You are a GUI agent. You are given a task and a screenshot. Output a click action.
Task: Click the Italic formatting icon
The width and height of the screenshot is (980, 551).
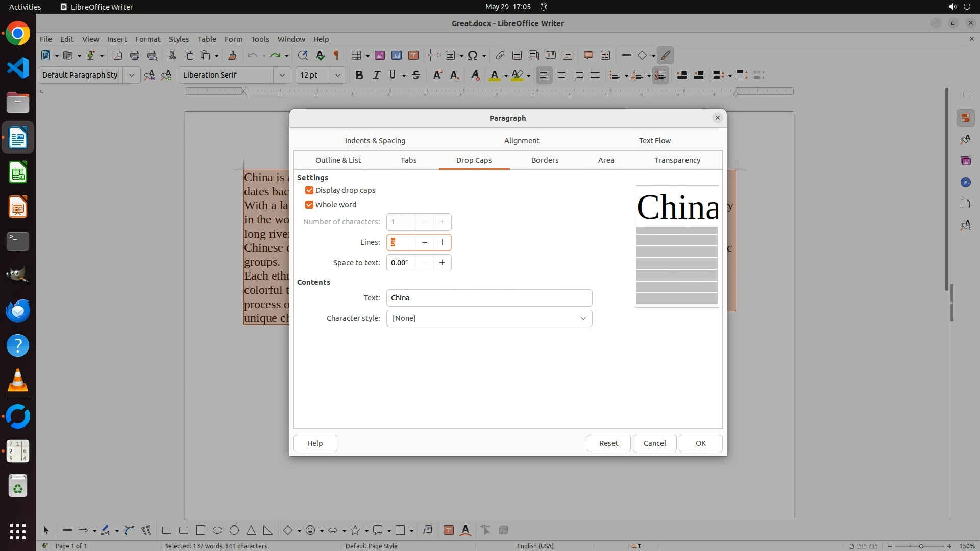tap(376, 75)
